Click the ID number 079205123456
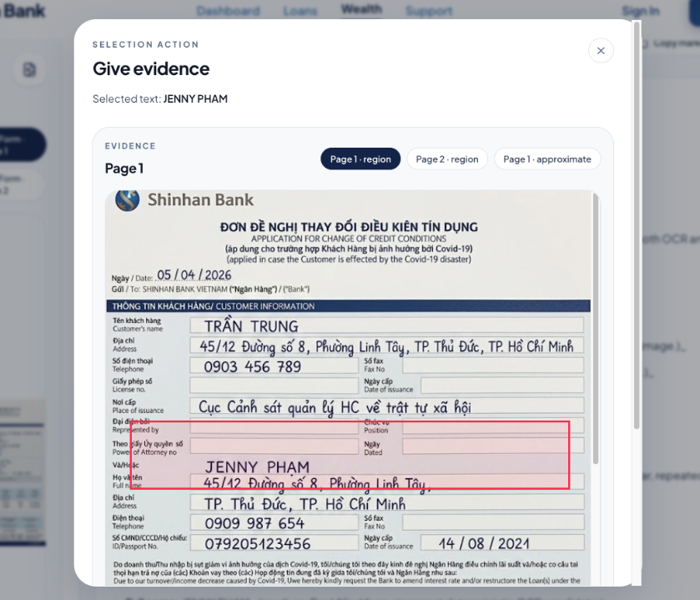Viewport: 700px width, 600px height. [x=258, y=544]
